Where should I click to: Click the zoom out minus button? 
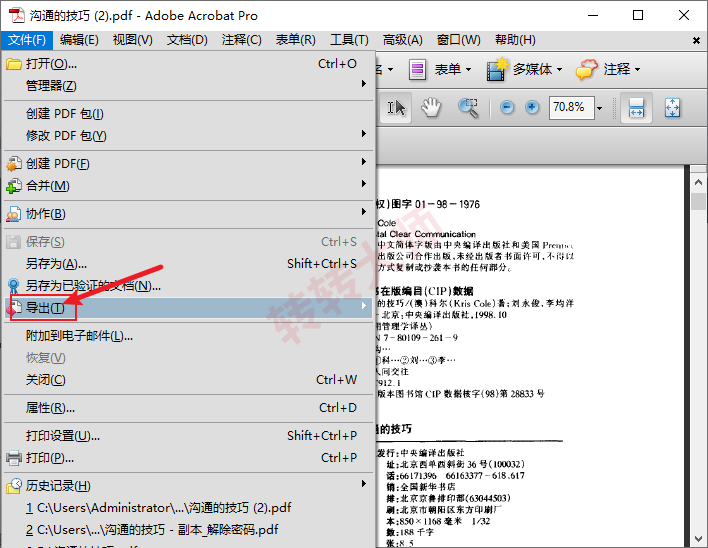(507, 107)
